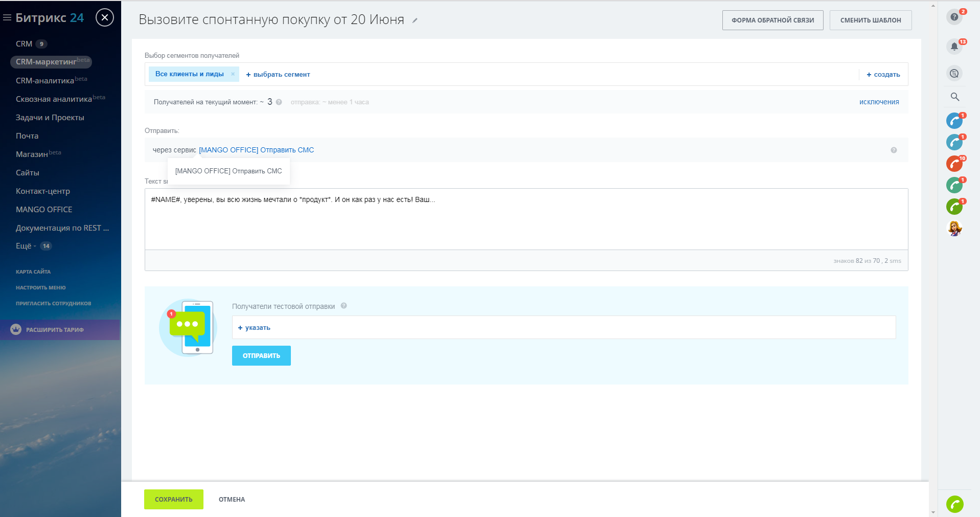Click the "исключения" link
Image resolution: width=980 pixels, height=517 pixels.
[879, 102]
